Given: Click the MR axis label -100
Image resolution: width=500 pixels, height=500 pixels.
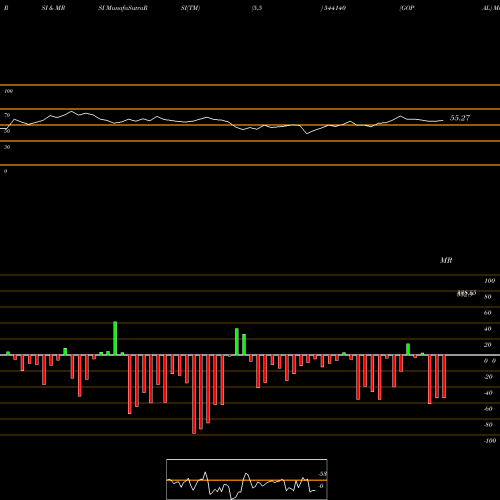Looking at the screenshot, I should (x=489, y=441).
